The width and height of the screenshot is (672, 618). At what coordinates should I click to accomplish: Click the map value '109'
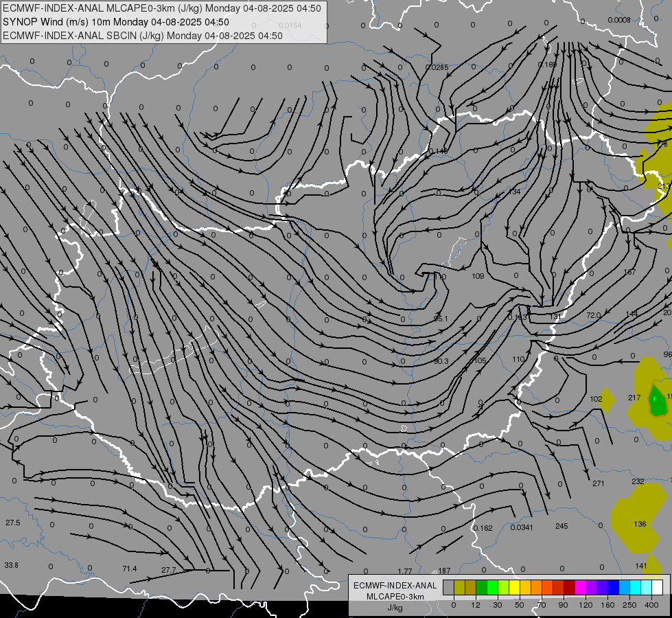coord(478,276)
